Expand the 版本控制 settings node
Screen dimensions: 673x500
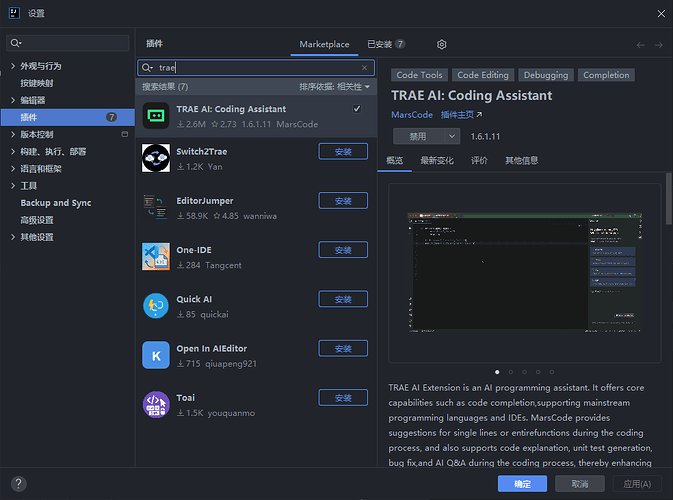point(13,134)
